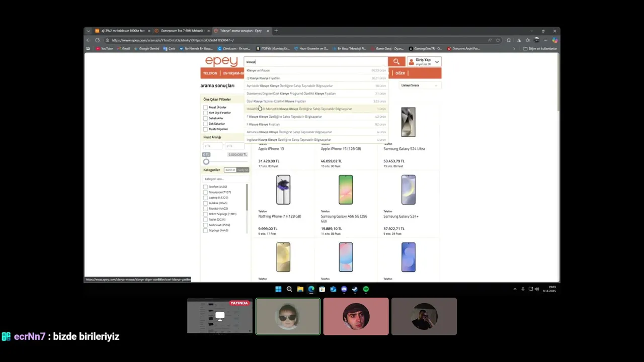
Task: Open the DİĞER navigation menu
Action: point(400,73)
